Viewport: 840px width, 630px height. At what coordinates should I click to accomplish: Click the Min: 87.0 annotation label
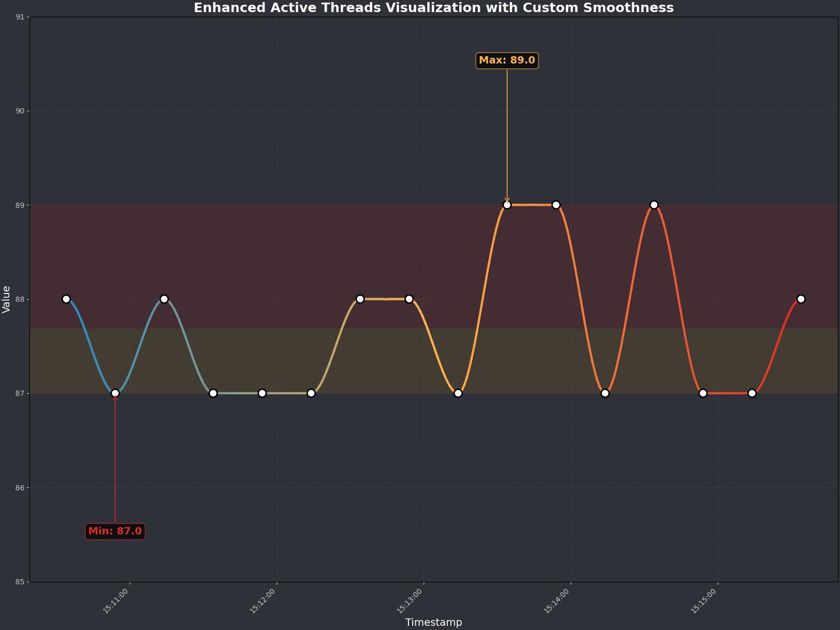(115, 531)
